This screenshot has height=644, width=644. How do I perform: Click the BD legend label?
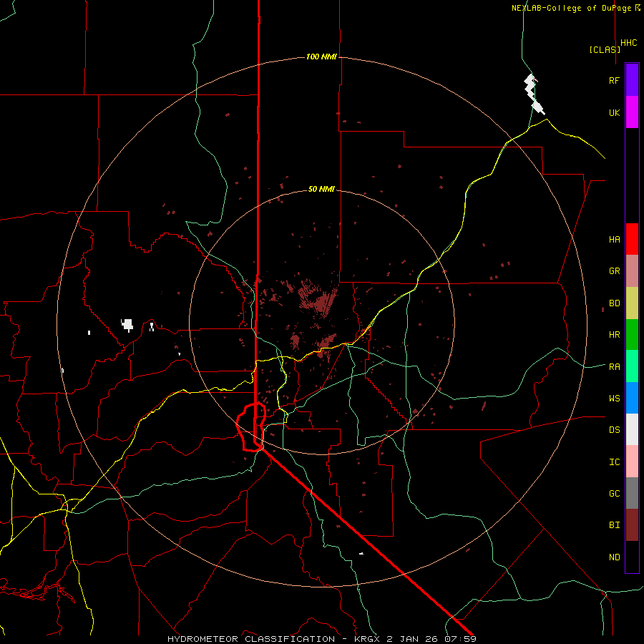pyautogui.click(x=614, y=303)
